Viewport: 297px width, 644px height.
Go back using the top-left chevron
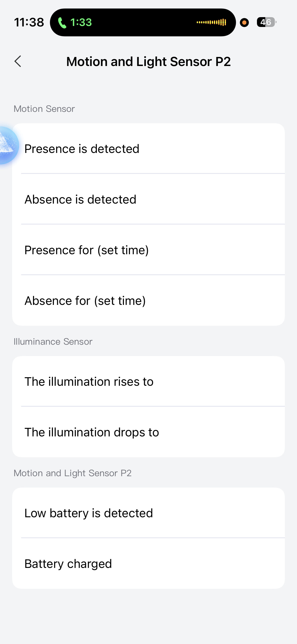pyautogui.click(x=18, y=61)
